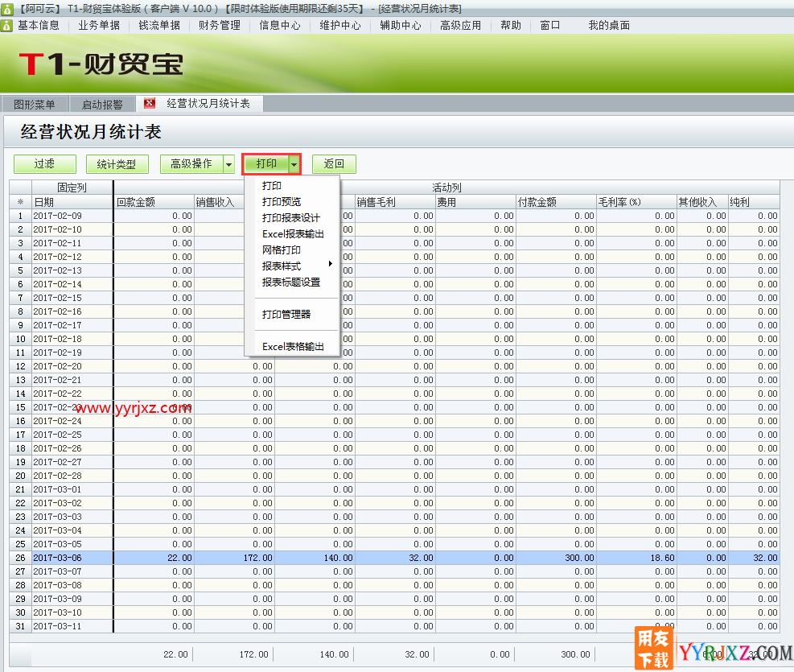Click the 172.00 cell in row 26
Viewport: 794px width, 672px height.
click(234, 558)
